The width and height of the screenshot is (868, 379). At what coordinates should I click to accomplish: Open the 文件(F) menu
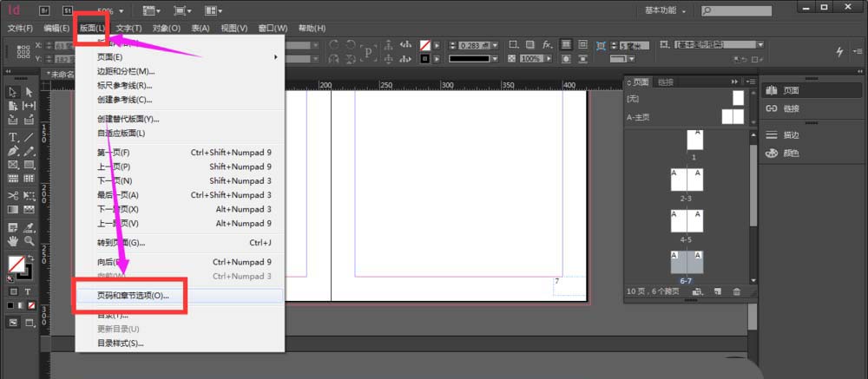point(21,29)
